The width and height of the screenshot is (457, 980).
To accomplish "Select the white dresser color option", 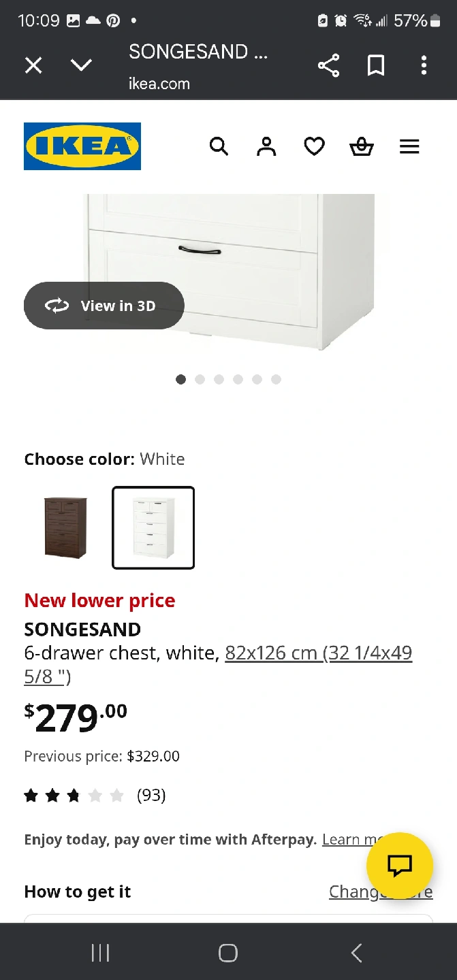I will click(x=153, y=527).
